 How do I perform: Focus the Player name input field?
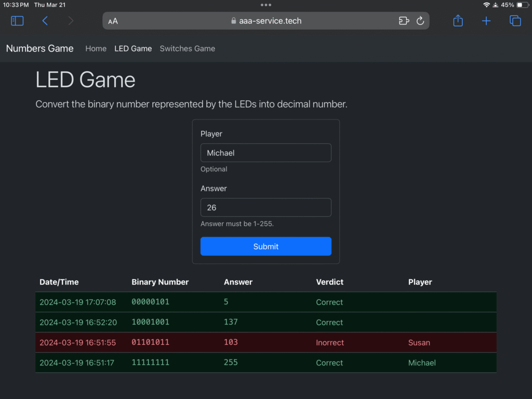point(266,153)
